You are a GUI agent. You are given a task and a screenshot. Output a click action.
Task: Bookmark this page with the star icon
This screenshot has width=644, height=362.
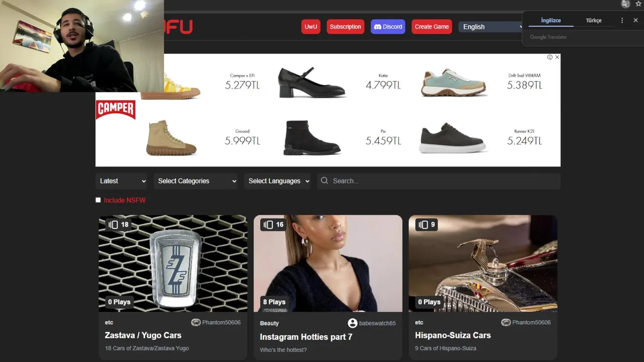coord(638,4)
